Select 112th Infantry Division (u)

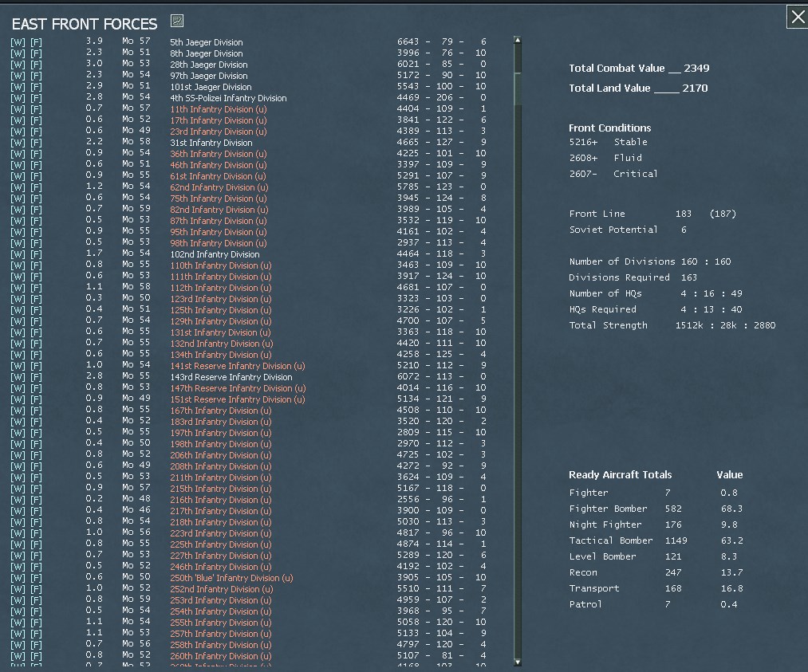pos(221,288)
